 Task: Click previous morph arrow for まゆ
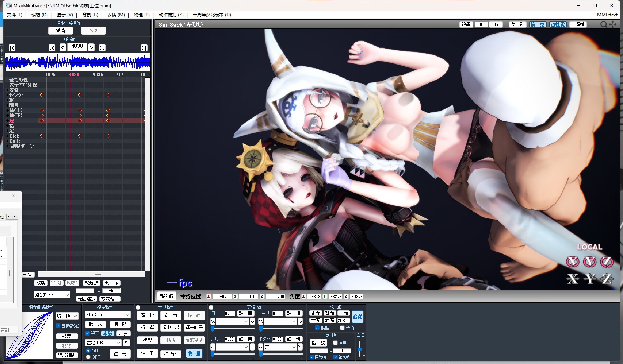pyautogui.click(x=213, y=347)
